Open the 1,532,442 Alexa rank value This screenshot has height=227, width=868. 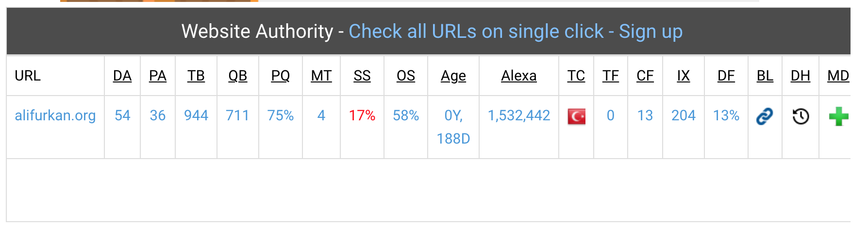click(x=519, y=115)
